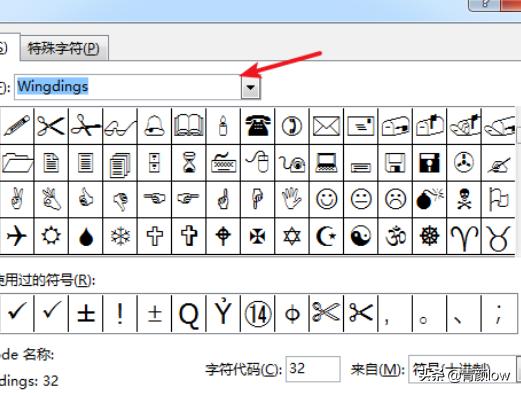The image size is (521, 393).
Task: Choose the stacked documents symbol
Action: click(x=120, y=164)
